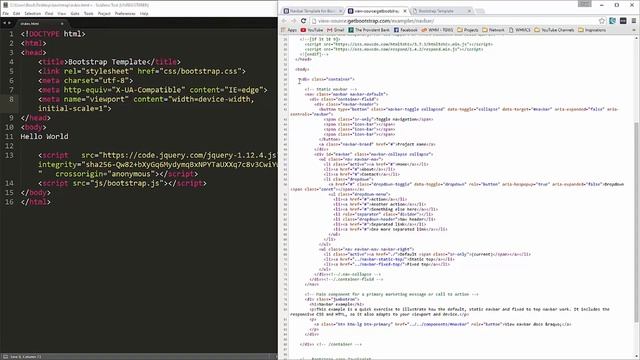Viewport: 640px width, 360px height.
Task: Click the browser back arrow
Action: [x=284, y=21]
